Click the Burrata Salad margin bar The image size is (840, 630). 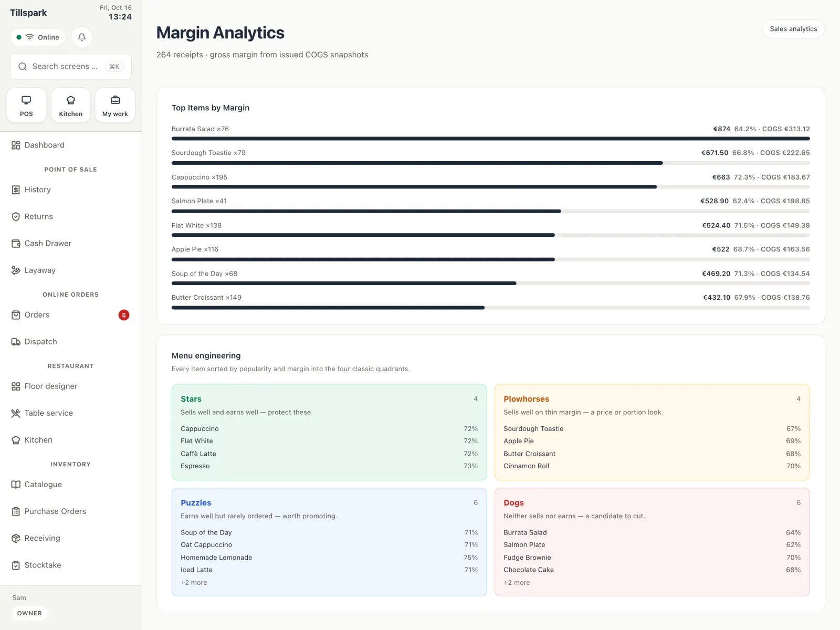tap(490, 139)
